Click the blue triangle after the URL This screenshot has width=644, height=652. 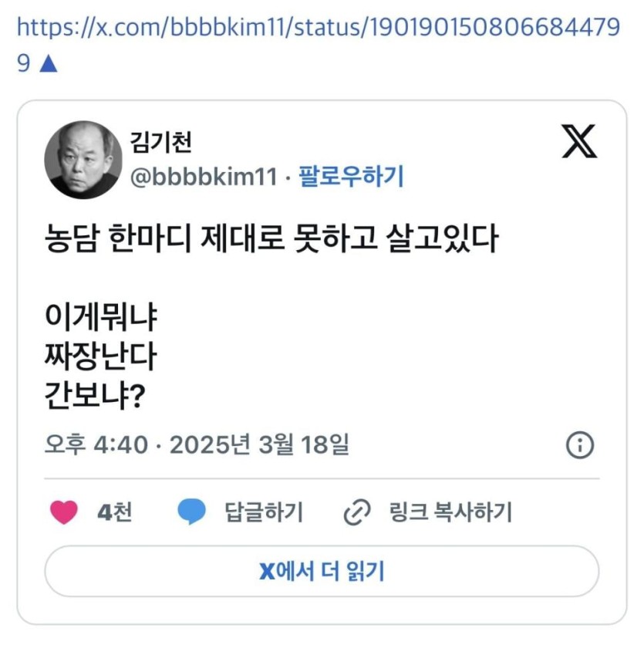pos(48,63)
